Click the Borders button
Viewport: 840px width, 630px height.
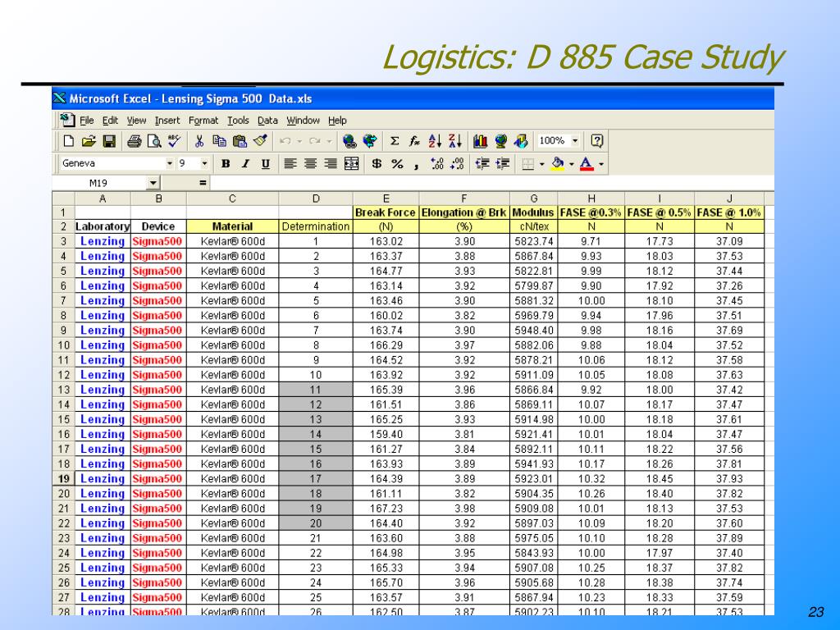(x=528, y=164)
